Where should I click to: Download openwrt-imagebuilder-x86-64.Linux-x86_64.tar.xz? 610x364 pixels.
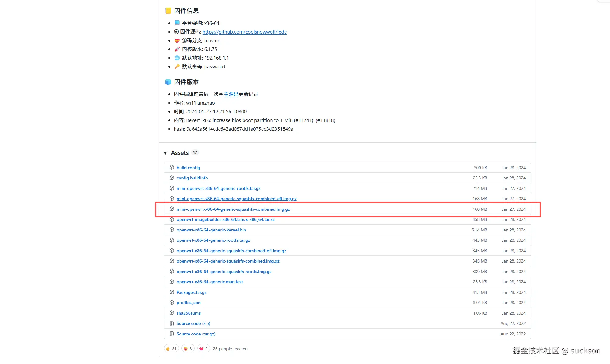click(x=225, y=219)
